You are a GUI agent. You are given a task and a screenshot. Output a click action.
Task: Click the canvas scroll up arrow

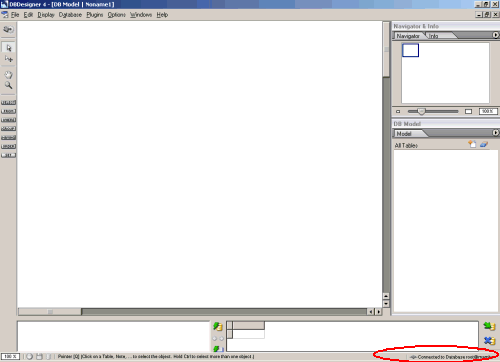click(x=386, y=296)
